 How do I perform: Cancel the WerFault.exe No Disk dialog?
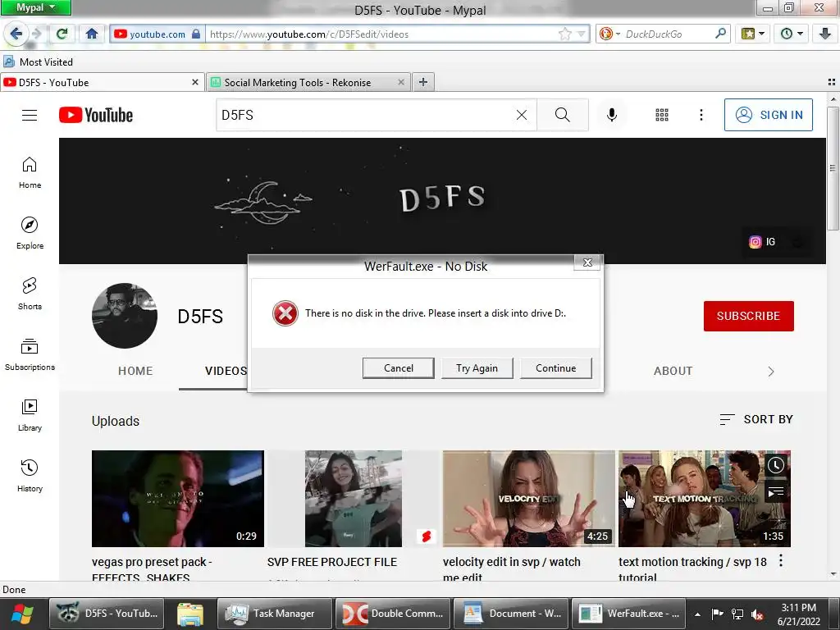point(398,368)
